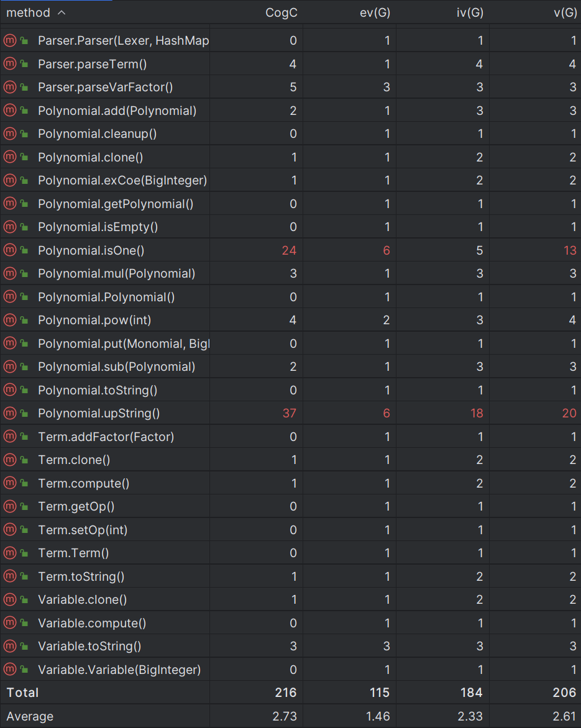
Task: Click method icon for Parser.parseVarFactor()
Action: coord(10,87)
